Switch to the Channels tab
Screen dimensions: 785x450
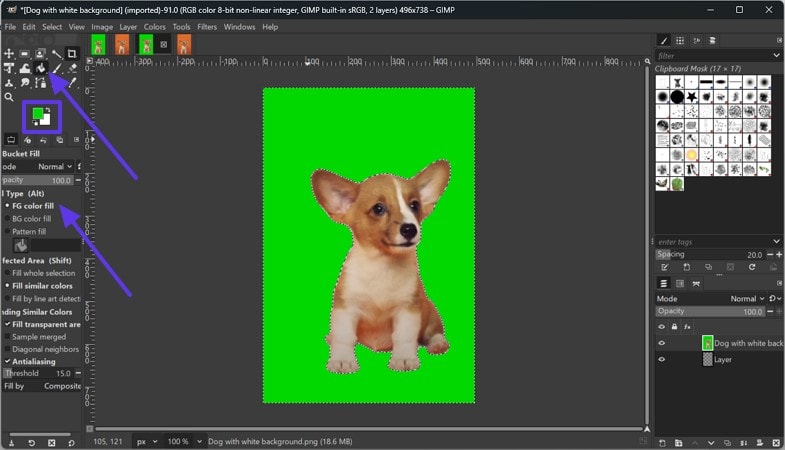[x=680, y=284]
